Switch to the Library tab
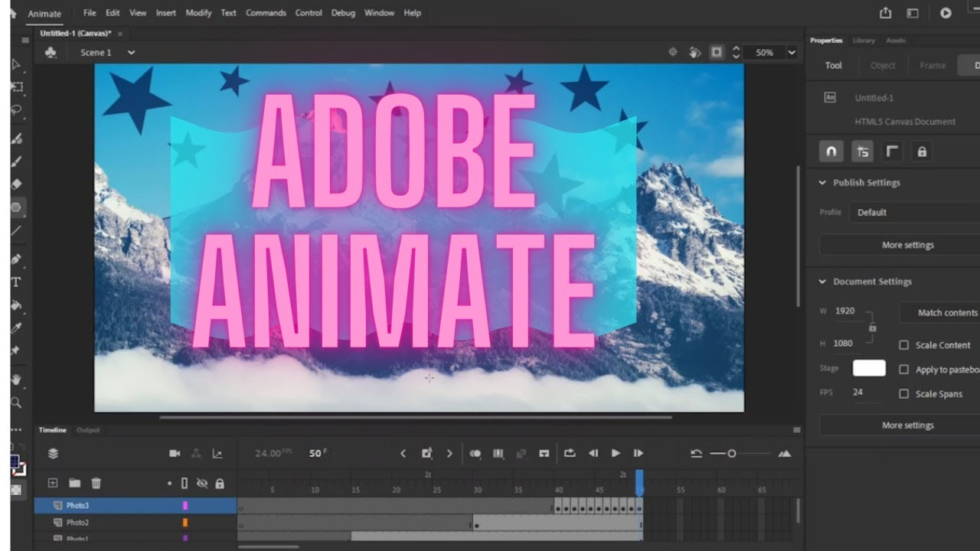Viewport: 980px width, 551px height. pyautogui.click(x=864, y=41)
